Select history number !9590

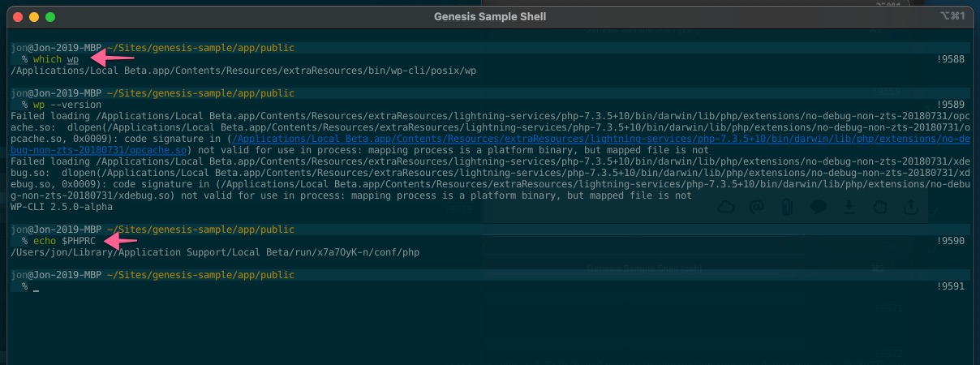tap(951, 241)
